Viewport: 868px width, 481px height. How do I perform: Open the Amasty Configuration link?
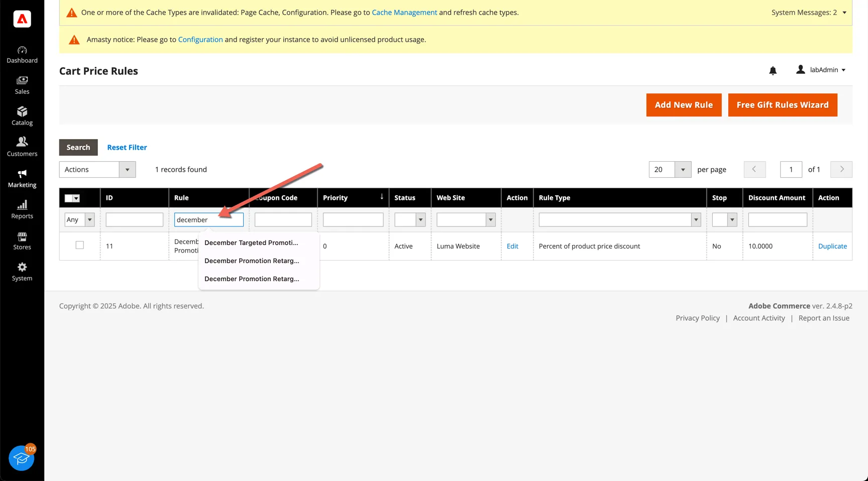point(200,40)
